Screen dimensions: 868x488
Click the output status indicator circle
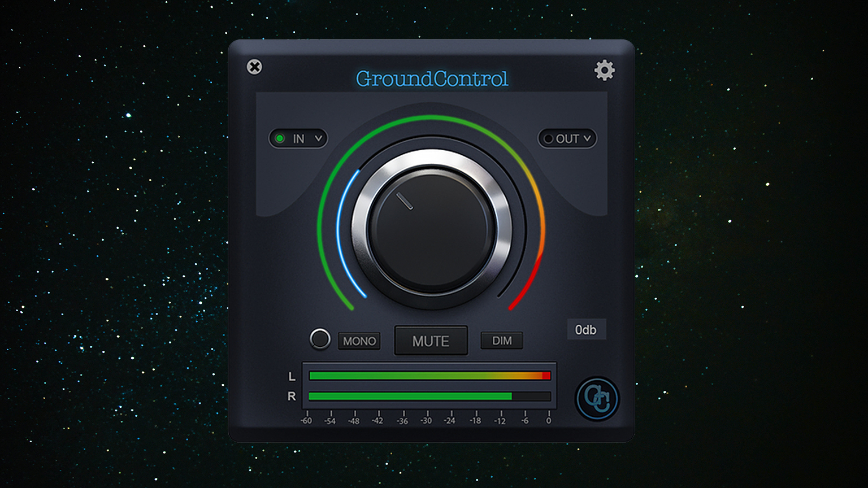(548, 139)
